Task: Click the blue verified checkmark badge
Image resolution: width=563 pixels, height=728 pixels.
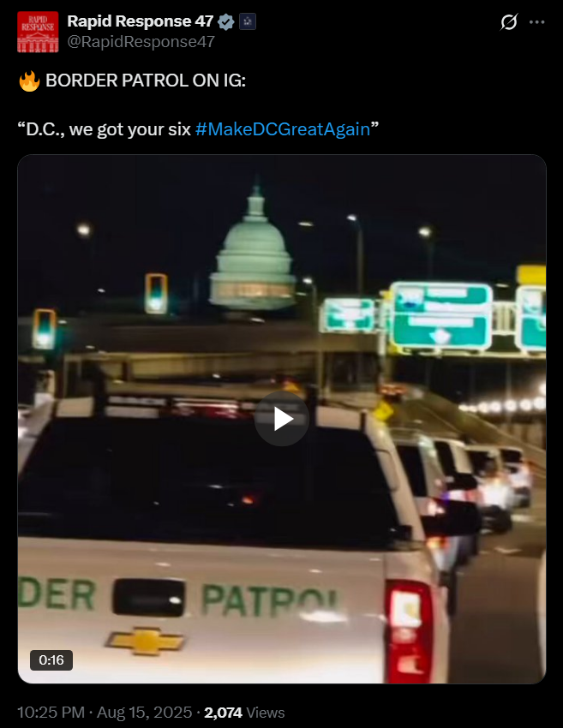Action: coord(226,21)
